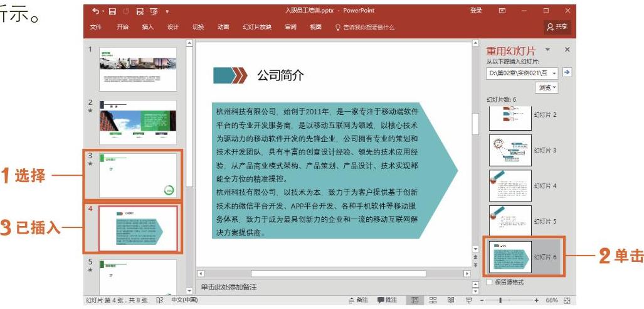644x309 pixels.
Task: Select slide 1 thumbnail in slide panel
Action: click(138, 69)
